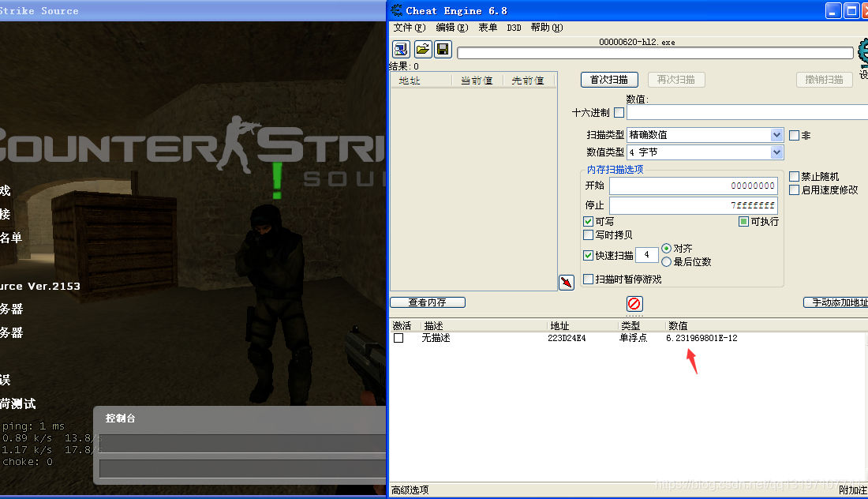This screenshot has width=868, height=499.
Task: Click the Cheat Engine title bar logo
Action: pos(396,10)
